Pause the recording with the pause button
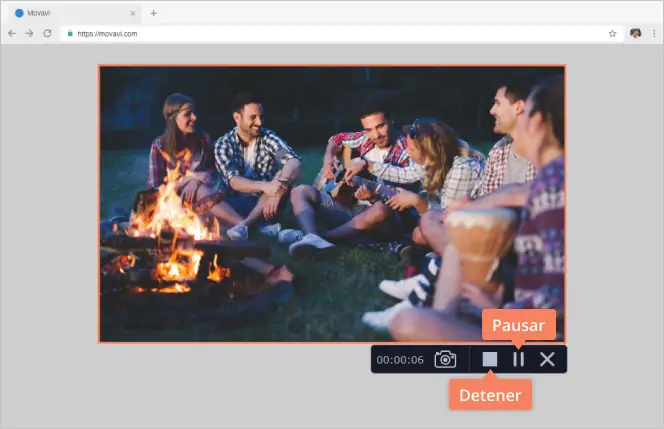The height and width of the screenshot is (429, 664). (518, 360)
